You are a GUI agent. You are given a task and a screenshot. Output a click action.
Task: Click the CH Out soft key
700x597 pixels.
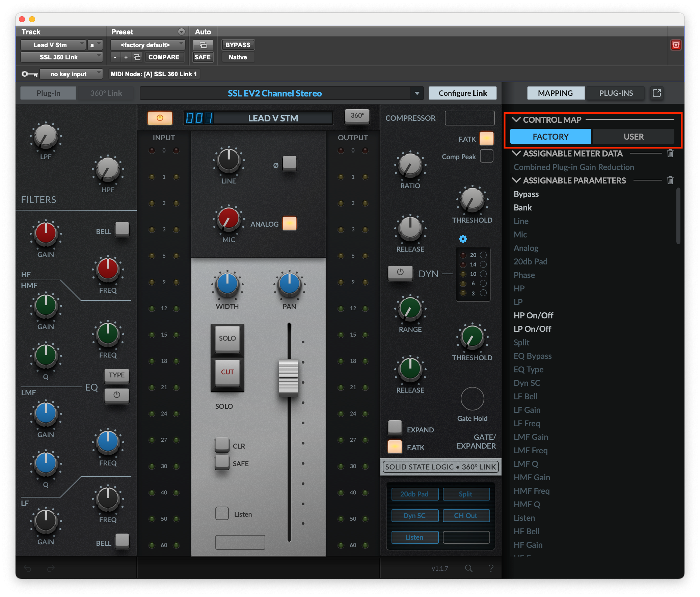pos(465,516)
